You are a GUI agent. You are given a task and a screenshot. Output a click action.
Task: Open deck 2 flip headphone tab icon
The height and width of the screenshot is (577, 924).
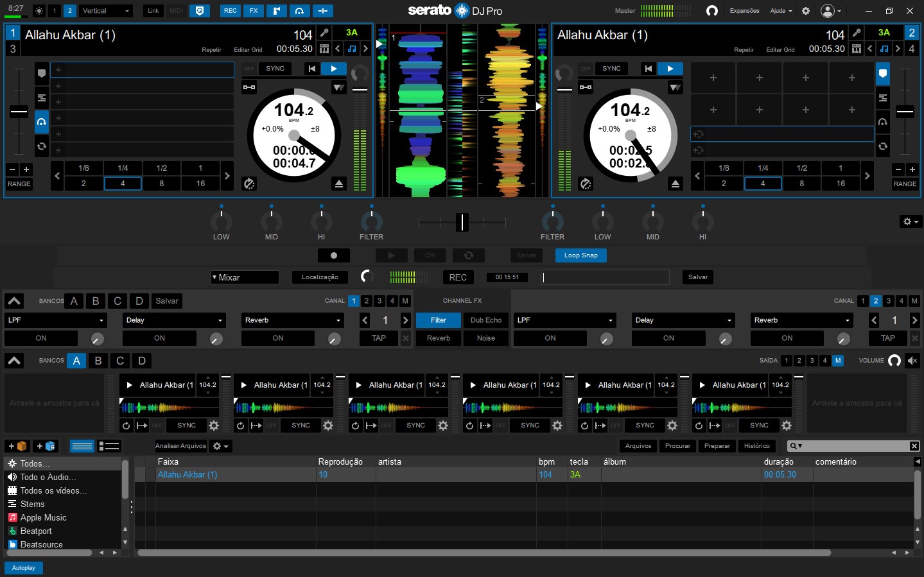tap(883, 121)
